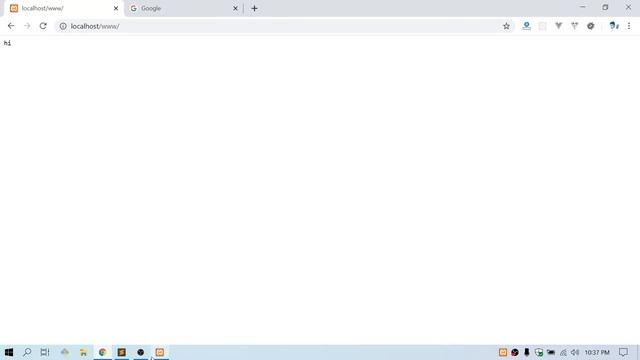Open the Windows Start menu
640x360 pixels.
pyautogui.click(x=9, y=352)
